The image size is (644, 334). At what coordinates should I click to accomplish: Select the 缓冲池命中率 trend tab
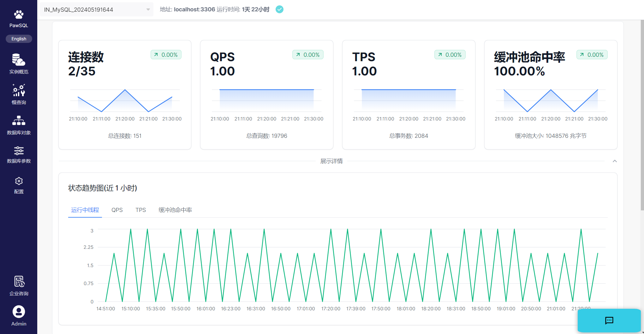point(175,210)
